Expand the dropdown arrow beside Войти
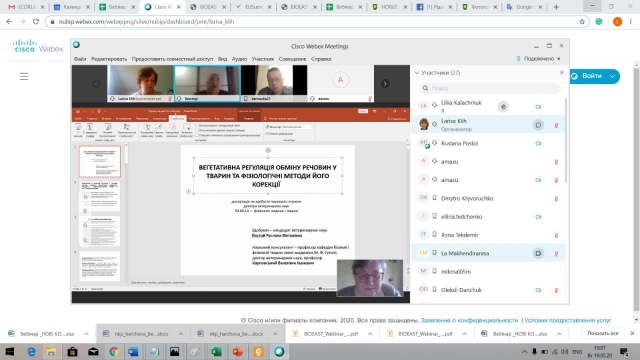Viewport: 640px width, 360px height. [x=613, y=76]
